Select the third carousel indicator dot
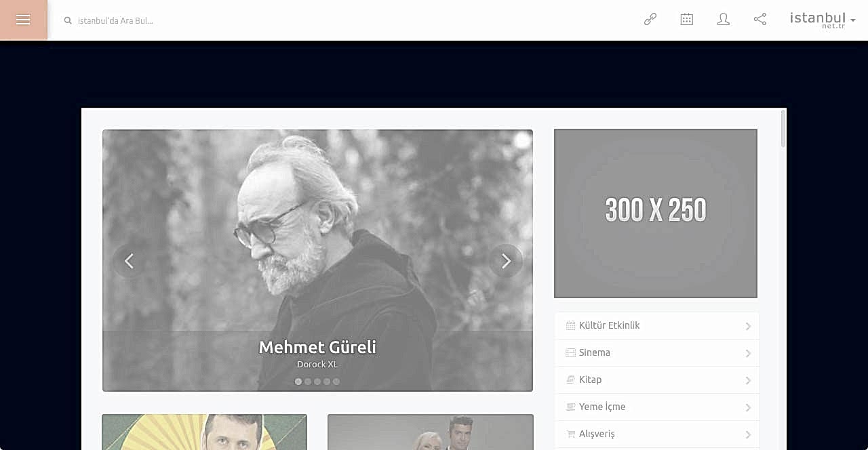Screen dimensions: 868x450 (317, 382)
